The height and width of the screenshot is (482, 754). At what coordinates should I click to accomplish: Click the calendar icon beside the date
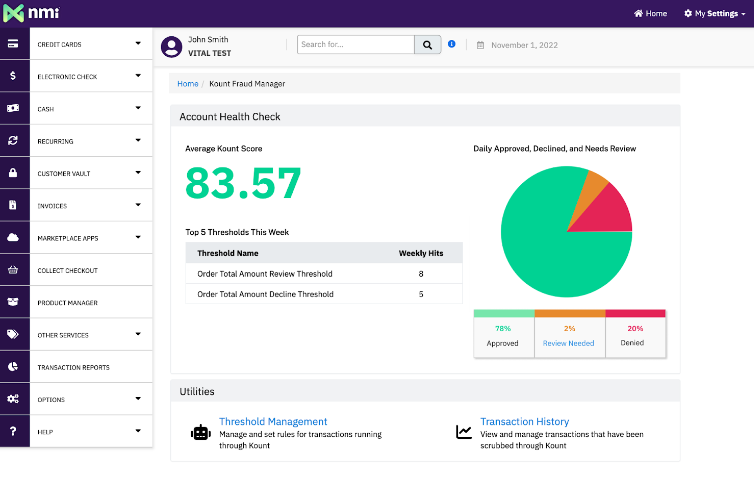click(480, 45)
